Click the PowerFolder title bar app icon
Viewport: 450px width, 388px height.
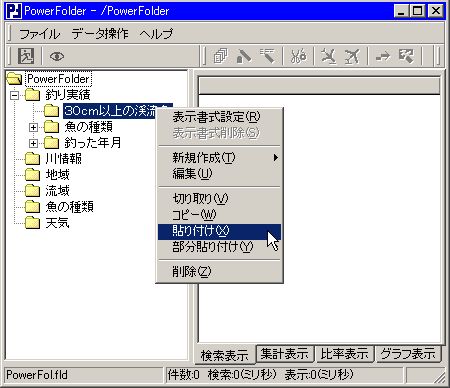click(14, 11)
